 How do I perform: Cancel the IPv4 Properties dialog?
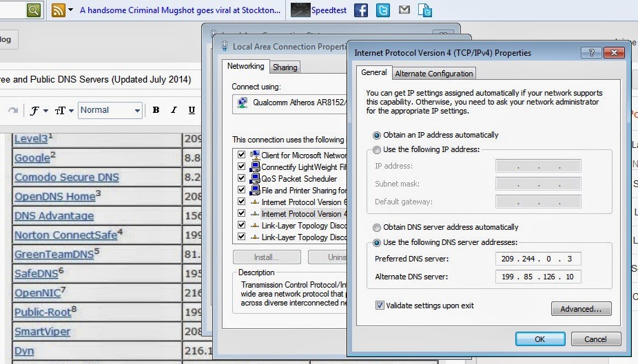pyautogui.click(x=596, y=339)
